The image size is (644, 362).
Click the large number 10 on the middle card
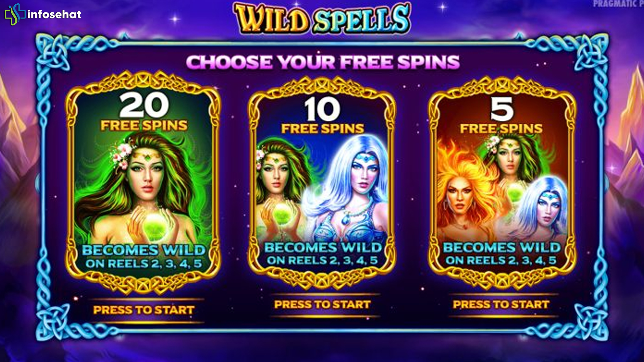coord(322,109)
